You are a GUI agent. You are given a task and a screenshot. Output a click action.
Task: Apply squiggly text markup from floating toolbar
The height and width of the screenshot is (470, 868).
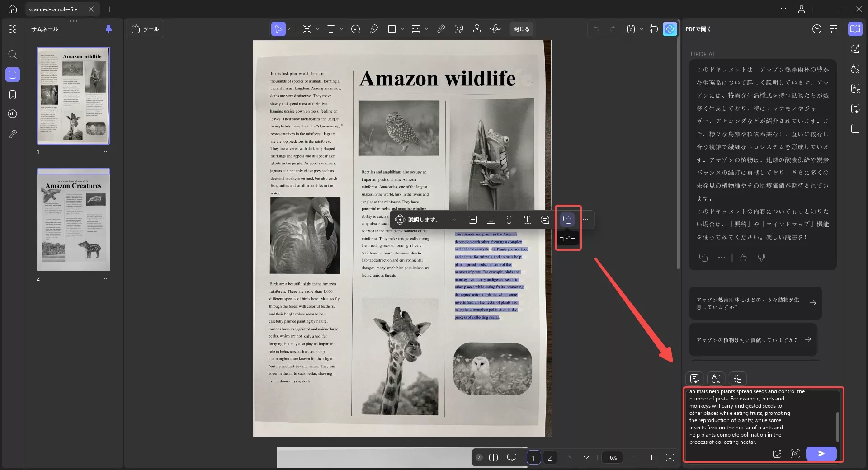click(527, 220)
